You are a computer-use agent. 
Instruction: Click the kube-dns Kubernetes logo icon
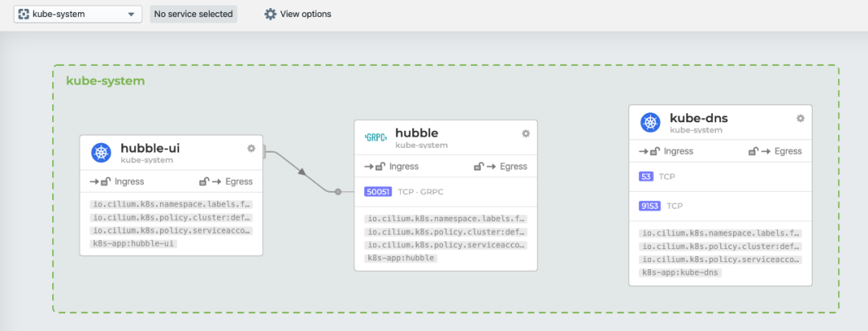pyautogui.click(x=650, y=122)
